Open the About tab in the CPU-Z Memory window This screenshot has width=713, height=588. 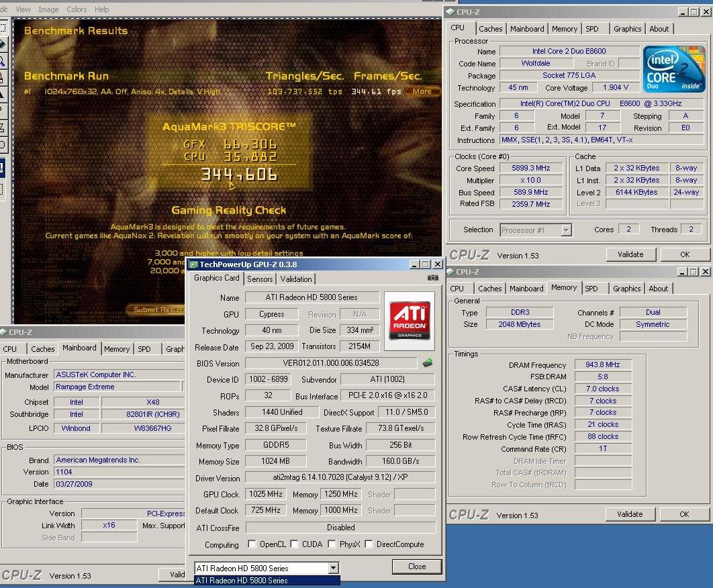tap(658, 289)
